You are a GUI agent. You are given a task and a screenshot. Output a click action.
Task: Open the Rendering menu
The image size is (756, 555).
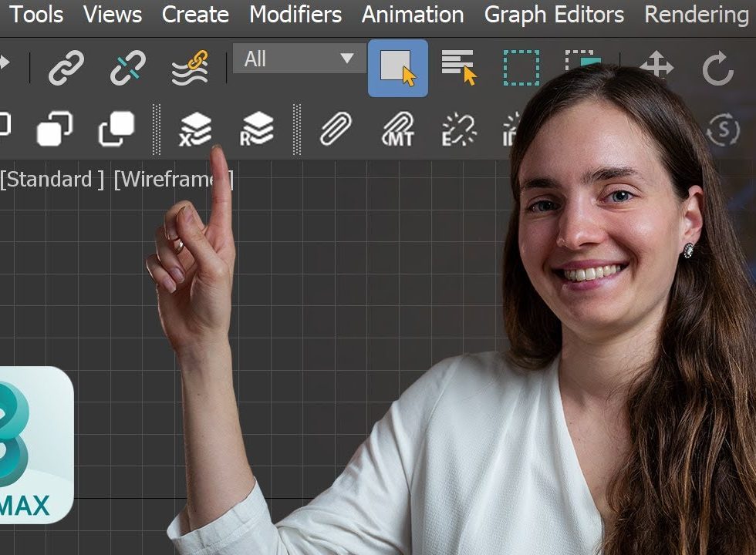(697, 15)
